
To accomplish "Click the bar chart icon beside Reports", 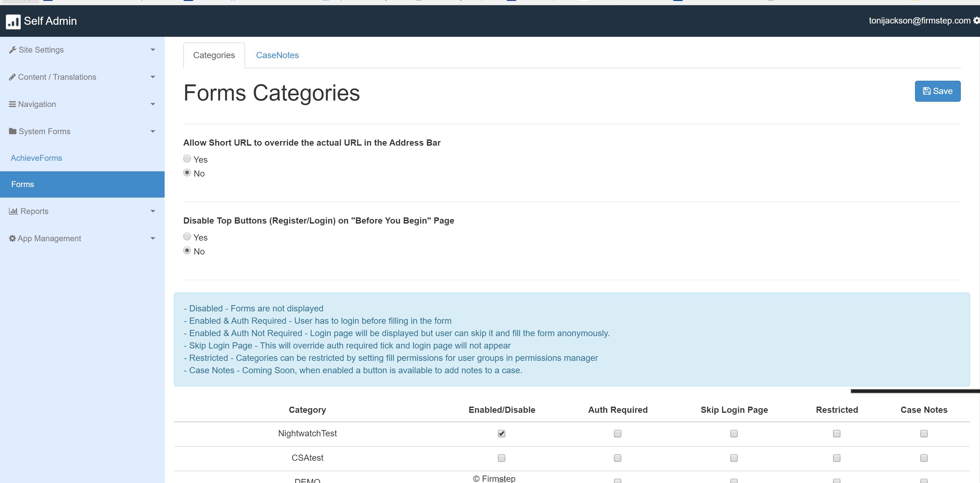I will [x=13, y=211].
